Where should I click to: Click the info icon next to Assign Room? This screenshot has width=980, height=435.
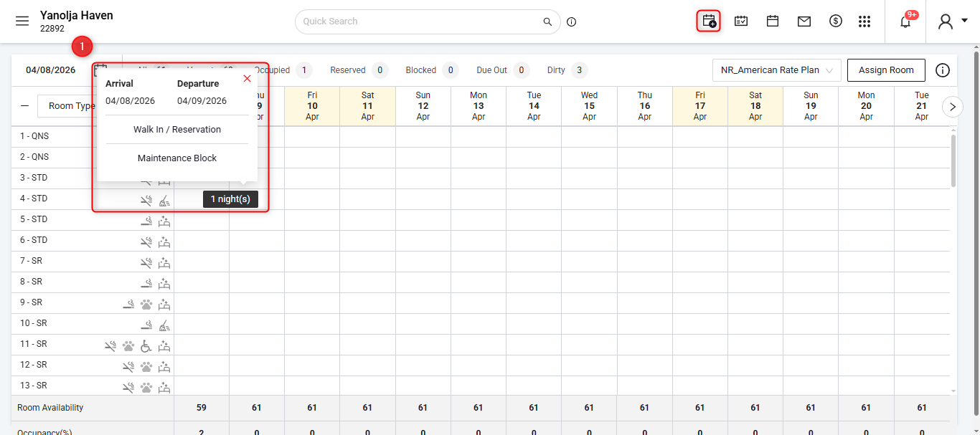point(943,70)
